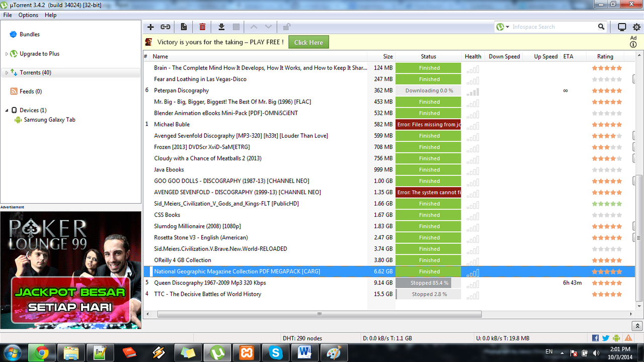This screenshot has width=644, height=362.
Task: Click the Move Down Queue arrow
Action: (268, 27)
